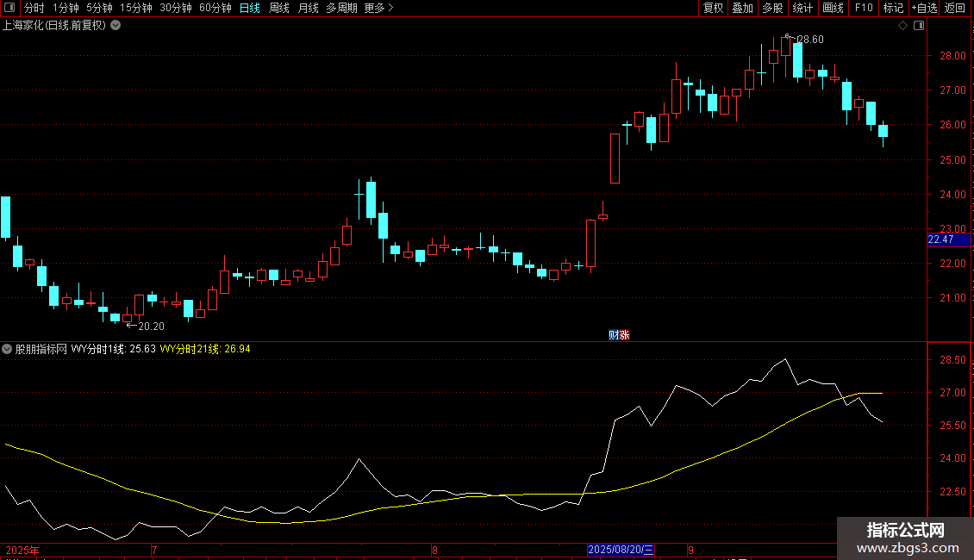Click the 28.50 indicator axis label
The image size is (974, 560).
[952, 360]
